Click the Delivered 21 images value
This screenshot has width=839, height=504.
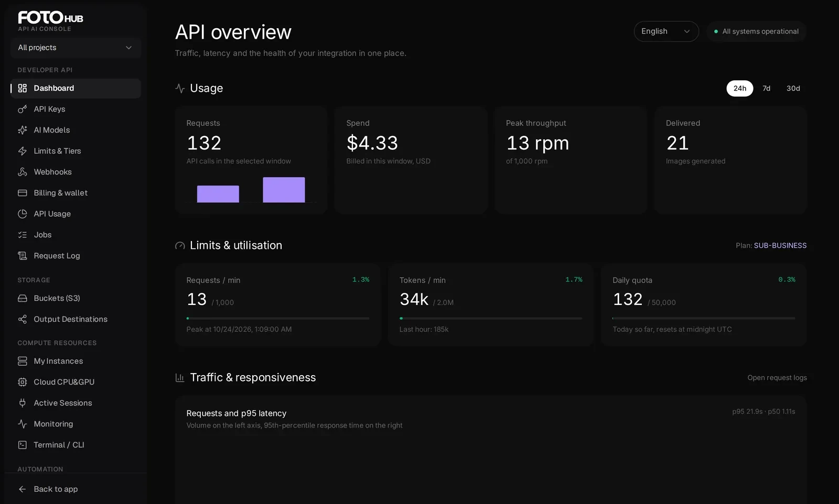click(x=677, y=143)
